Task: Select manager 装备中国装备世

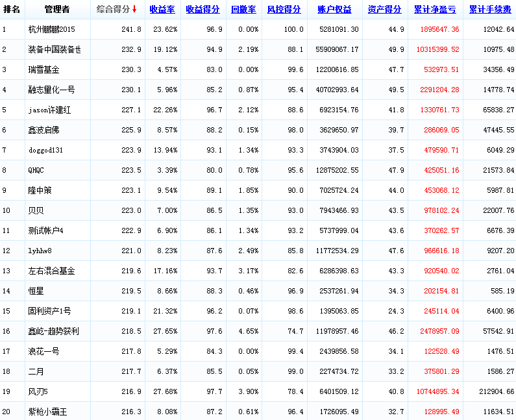Action: [x=55, y=49]
